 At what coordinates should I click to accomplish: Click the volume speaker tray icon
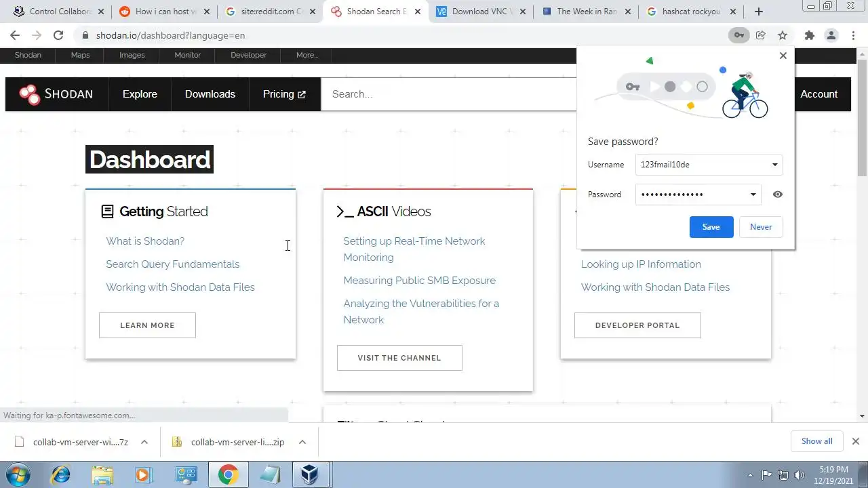point(800,474)
